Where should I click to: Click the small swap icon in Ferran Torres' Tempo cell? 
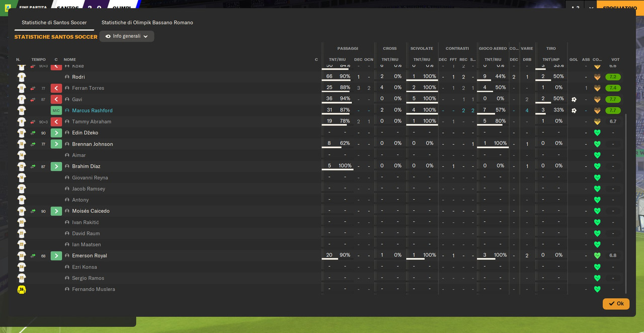pyautogui.click(x=33, y=88)
